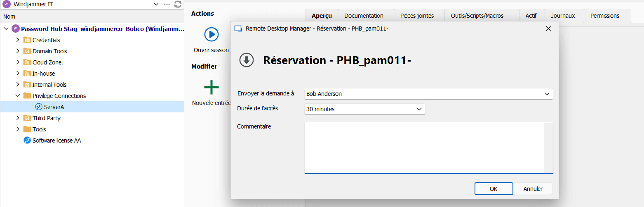Switch to the Actif tab
Image resolution: width=644 pixels, height=207 pixels.
coord(531,16)
